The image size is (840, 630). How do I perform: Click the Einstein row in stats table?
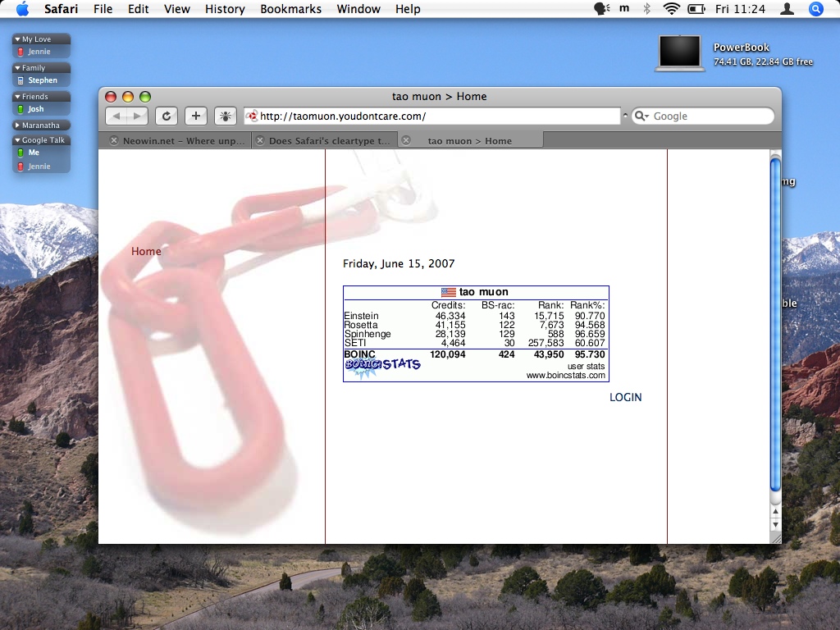(x=474, y=316)
